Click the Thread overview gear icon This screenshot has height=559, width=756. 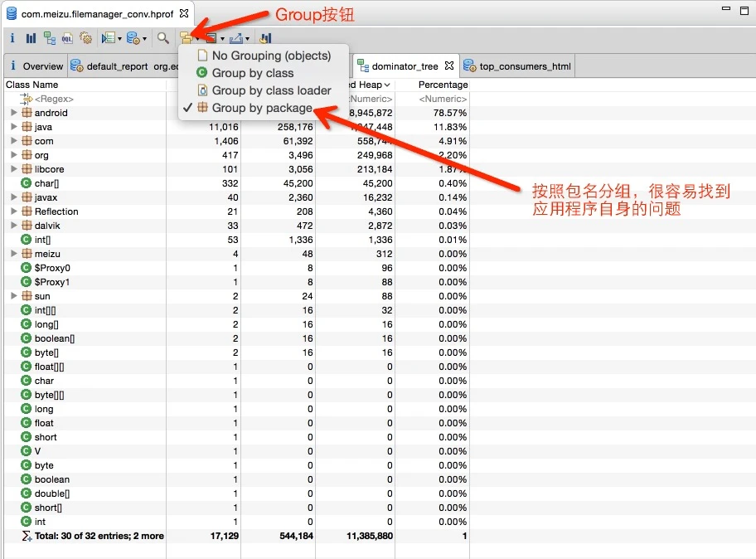[85, 38]
